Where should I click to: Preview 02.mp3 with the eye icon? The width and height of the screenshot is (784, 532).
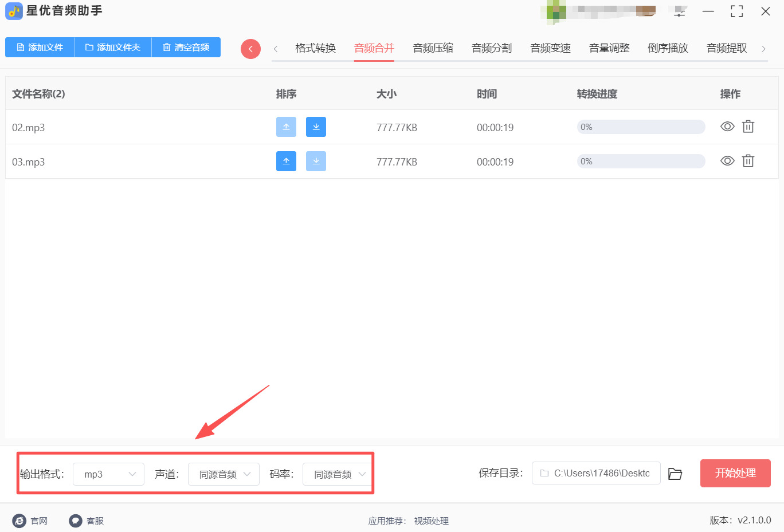727,127
